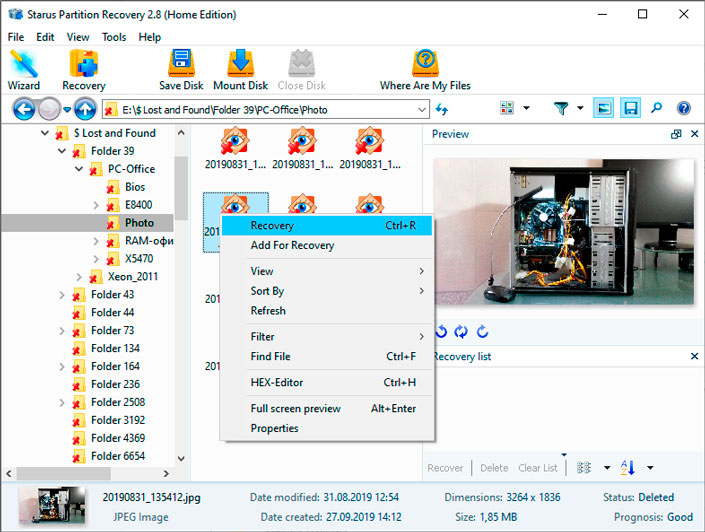The width and height of the screenshot is (705, 532).
Task: Click the blue help question icon
Action: point(683,108)
